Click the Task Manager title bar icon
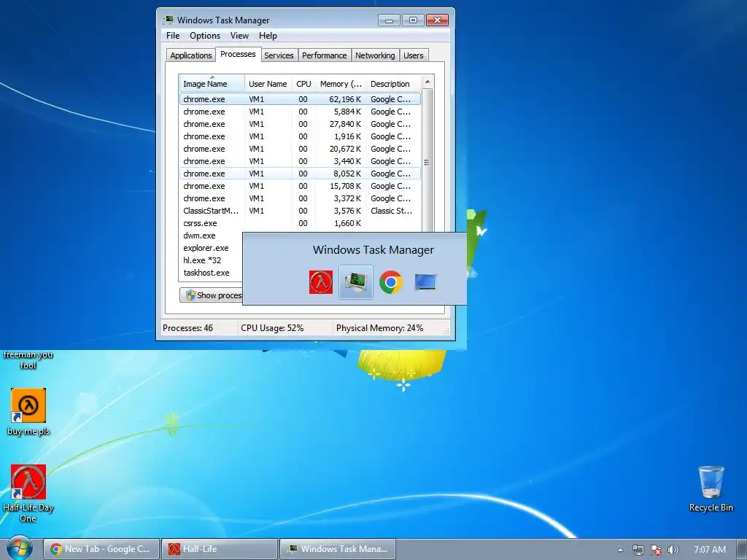 [x=169, y=20]
